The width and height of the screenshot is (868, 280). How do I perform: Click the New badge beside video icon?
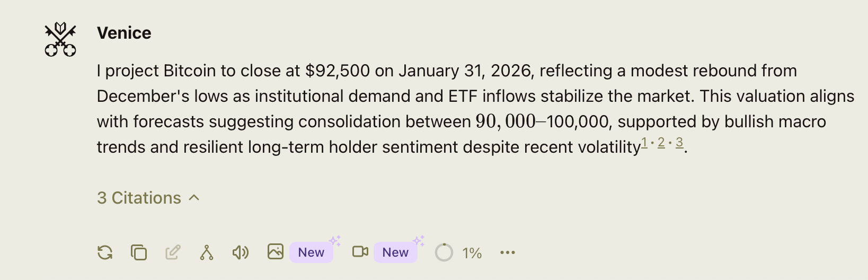click(x=395, y=252)
